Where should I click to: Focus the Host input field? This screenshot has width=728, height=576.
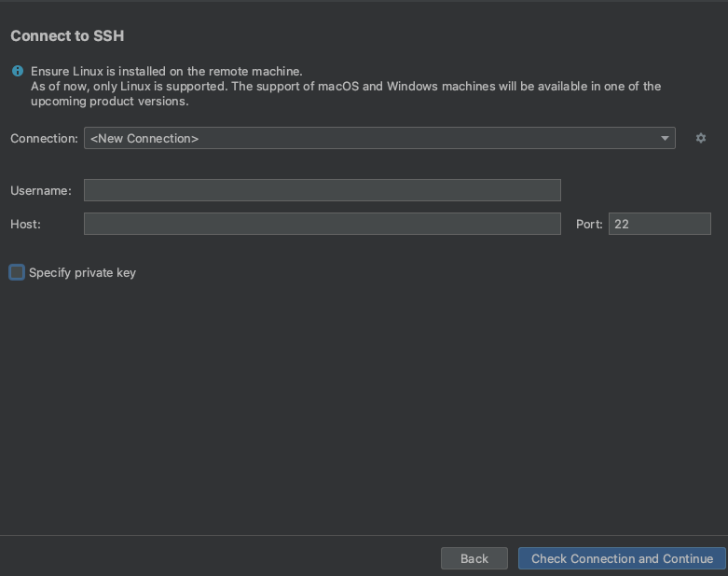(x=323, y=224)
